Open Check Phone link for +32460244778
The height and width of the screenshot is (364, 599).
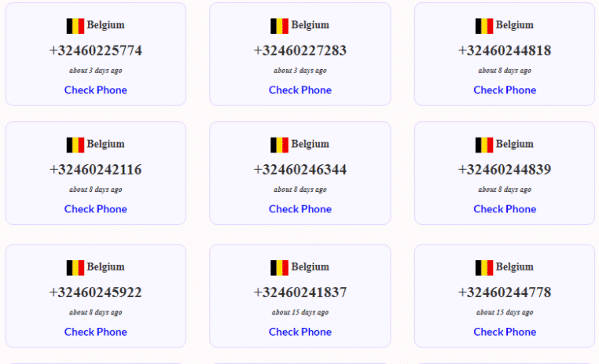coord(505,332)
